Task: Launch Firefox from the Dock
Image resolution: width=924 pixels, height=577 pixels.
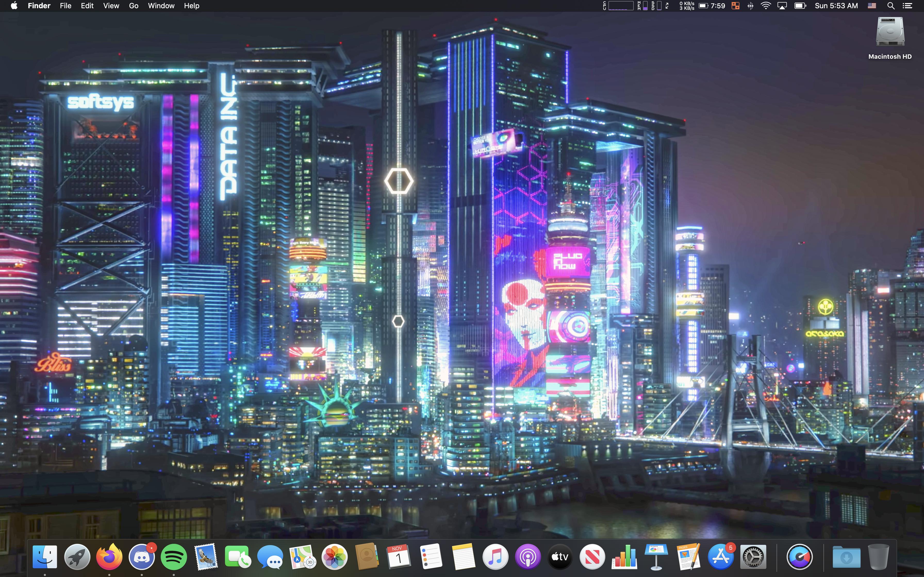Action: click(109, 557)
